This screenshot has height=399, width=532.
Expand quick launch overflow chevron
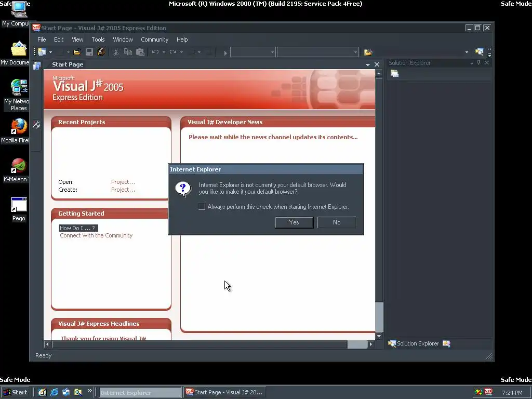(x=89, y=391)
